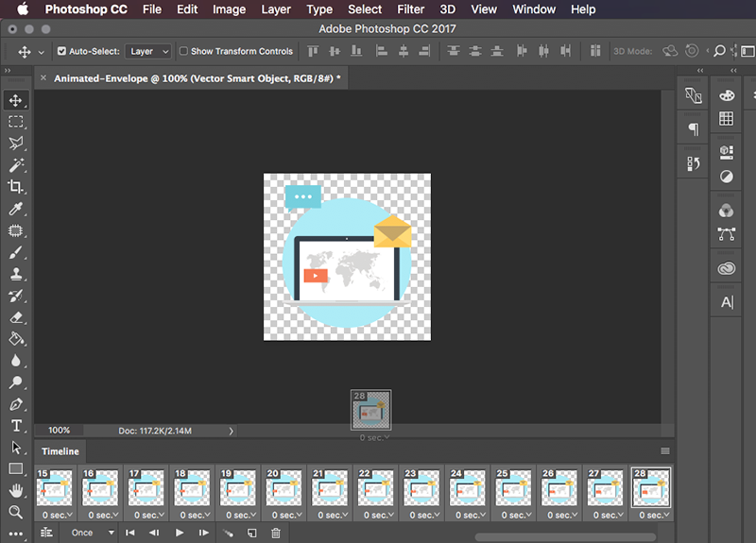Enable Show Transform Controls checkbox
This screenshot has width=756, height=543.
pos(183,51)
